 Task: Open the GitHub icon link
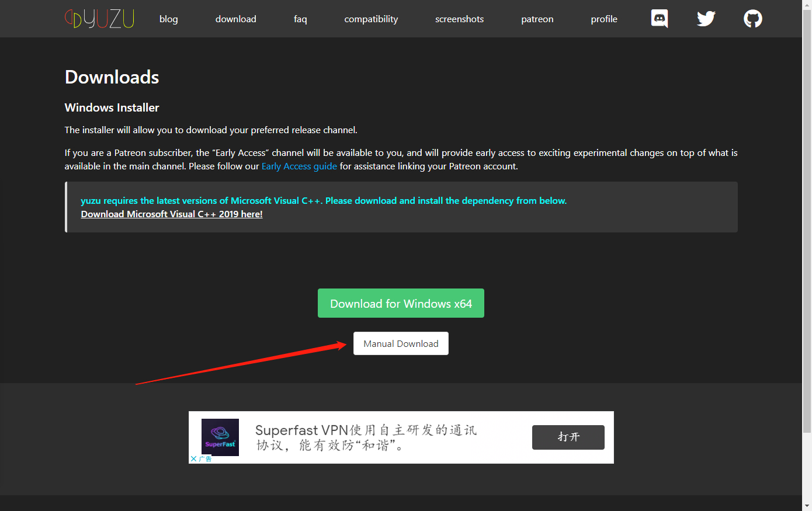click(x=752, y=19)
